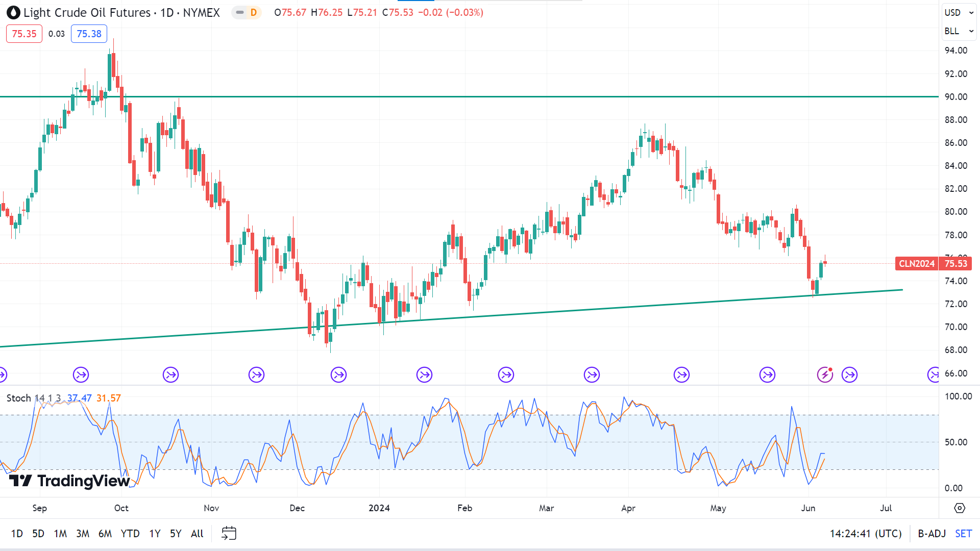
Task: Click the horizontal line at 90.00
Action: [x=469, y=96]
